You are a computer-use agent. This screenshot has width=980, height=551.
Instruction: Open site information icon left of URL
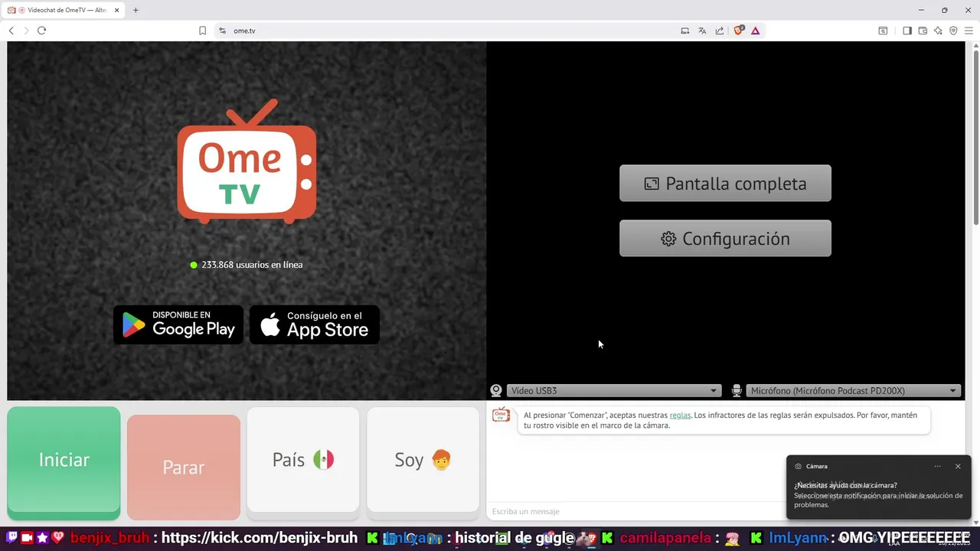click(x=223, y=31)
